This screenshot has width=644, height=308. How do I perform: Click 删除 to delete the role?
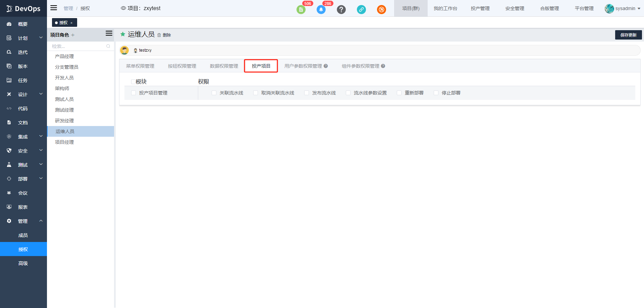pos(164,35)
